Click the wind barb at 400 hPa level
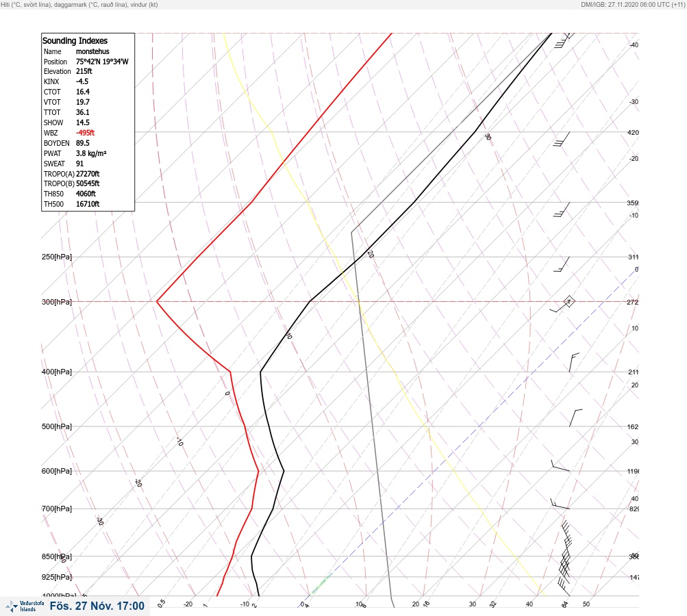 (x=573, y=363)
